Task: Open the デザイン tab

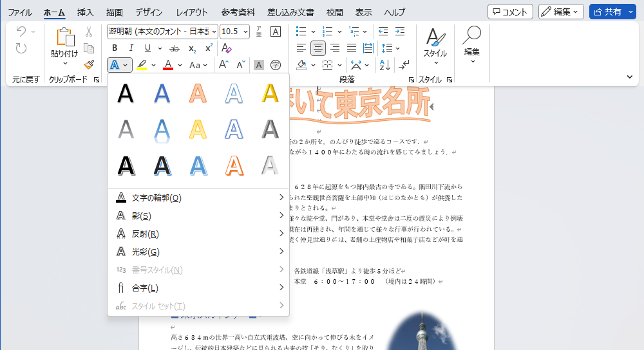Action: (149, 12)
